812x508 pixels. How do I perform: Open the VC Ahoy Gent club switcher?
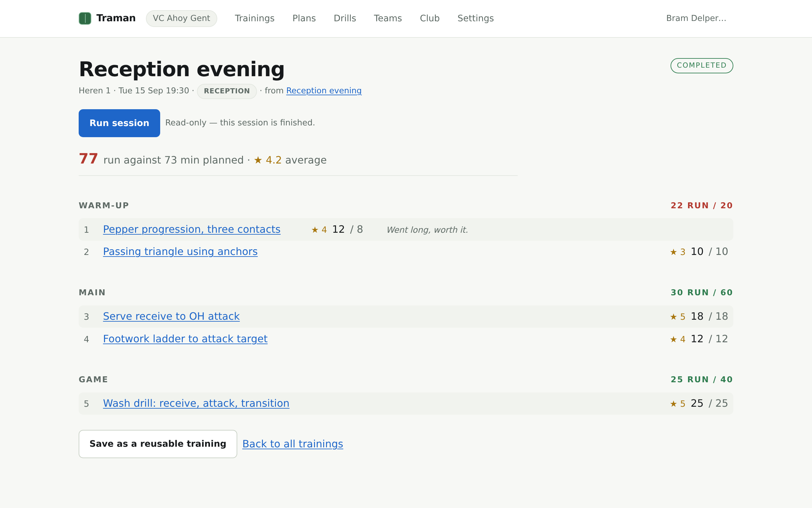tap(181, 18)
